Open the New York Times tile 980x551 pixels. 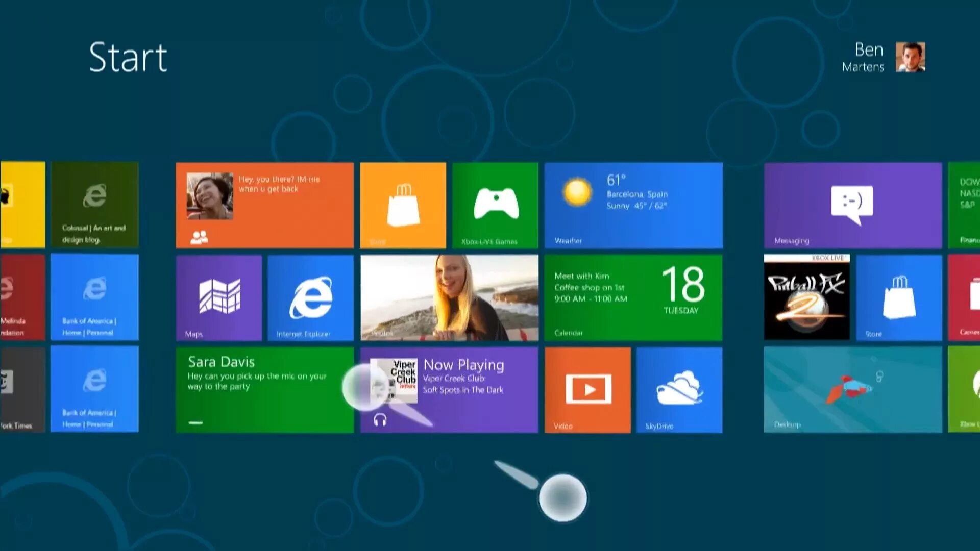click(x=22, y=389)
